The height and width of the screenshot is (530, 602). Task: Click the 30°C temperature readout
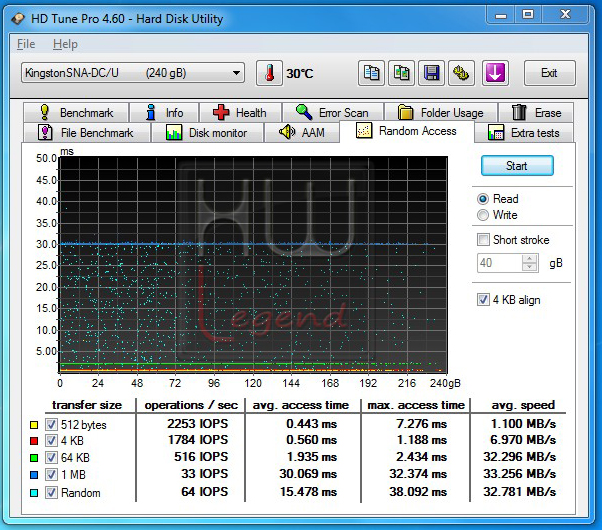299,73
